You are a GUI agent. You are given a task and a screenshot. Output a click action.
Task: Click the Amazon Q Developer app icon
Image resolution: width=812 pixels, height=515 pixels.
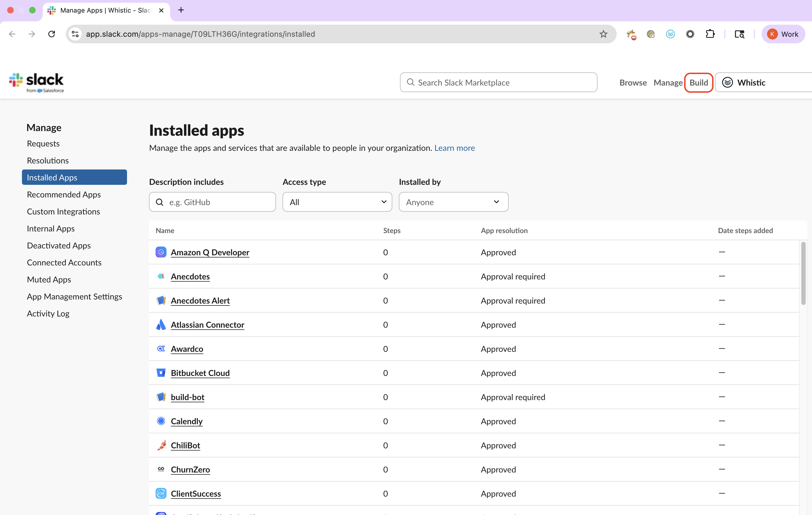coord(161,252)
